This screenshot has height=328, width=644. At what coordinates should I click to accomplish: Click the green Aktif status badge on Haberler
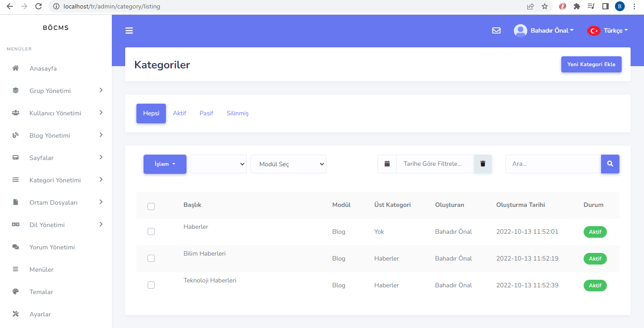click(595, 231)
